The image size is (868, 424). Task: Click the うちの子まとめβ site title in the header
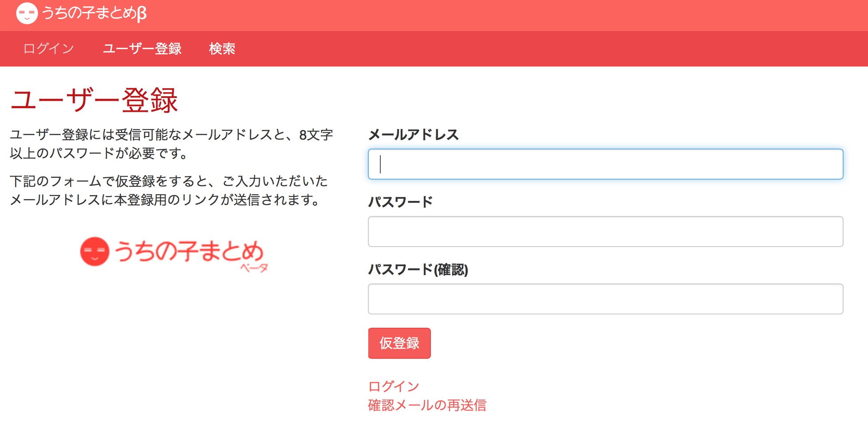coord(94,13)
